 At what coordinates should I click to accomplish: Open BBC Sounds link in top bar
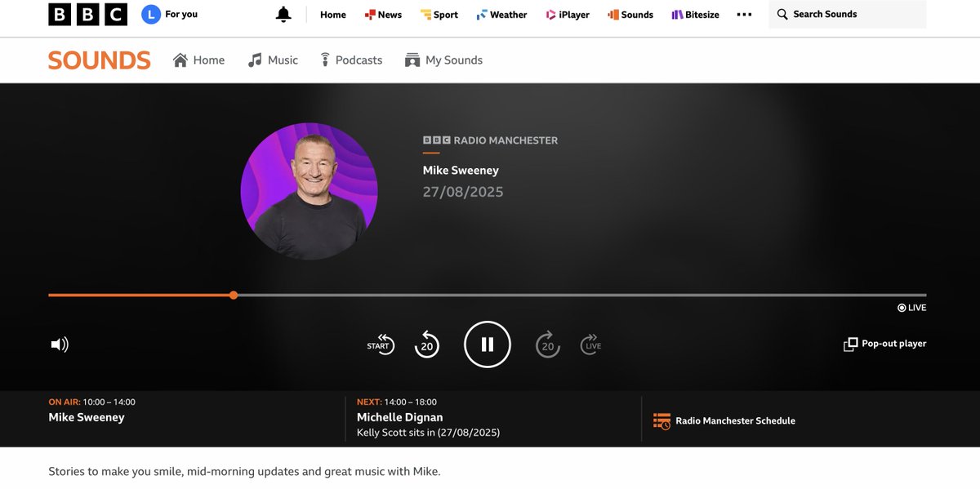pyautogui.click(x=630, y=15)
